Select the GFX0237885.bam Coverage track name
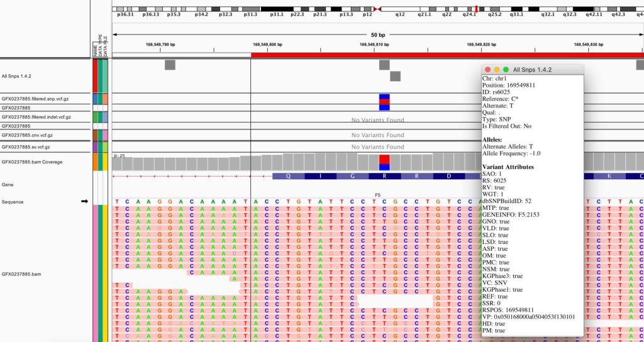Image resolution: width=644 pixels, height=342 pixels. pyautogui.click(x=32, y=162)
